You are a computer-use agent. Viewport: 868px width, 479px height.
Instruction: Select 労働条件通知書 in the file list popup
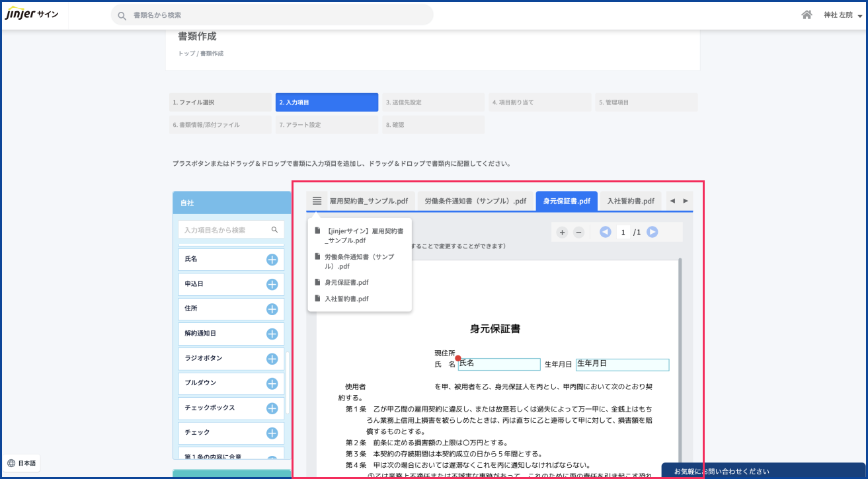pos(360,262)
